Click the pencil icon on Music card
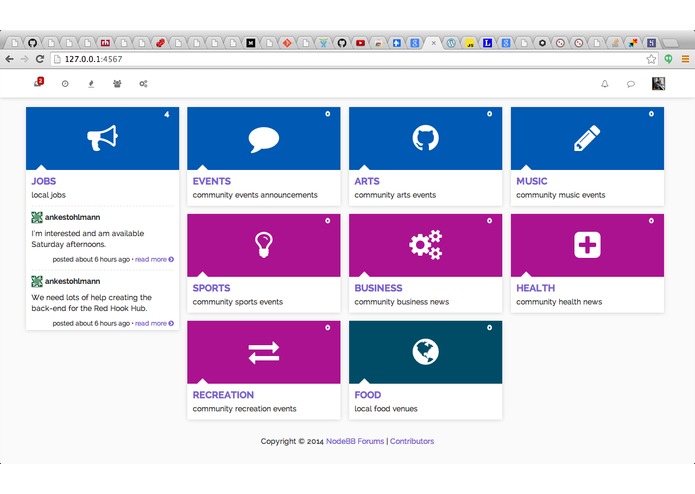 (x=587, y=138)
